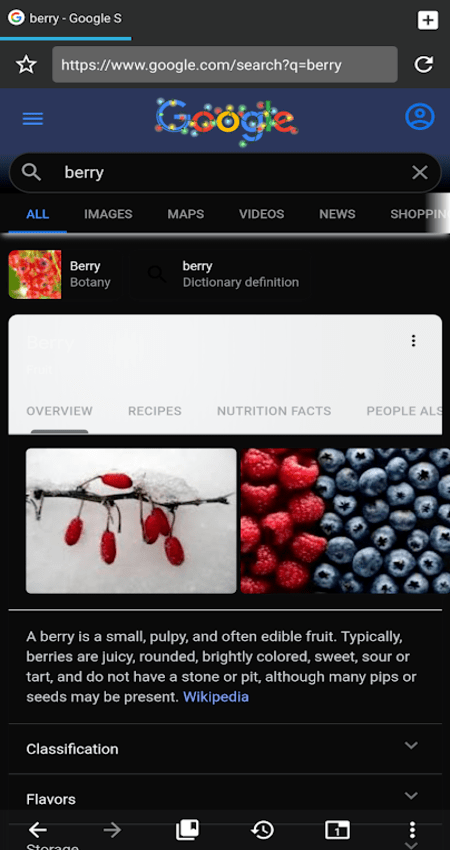Screen dimensions: 450x850
Task: Open Google hamburger menu
Action: pyautogui.click(x=33, y=118)
